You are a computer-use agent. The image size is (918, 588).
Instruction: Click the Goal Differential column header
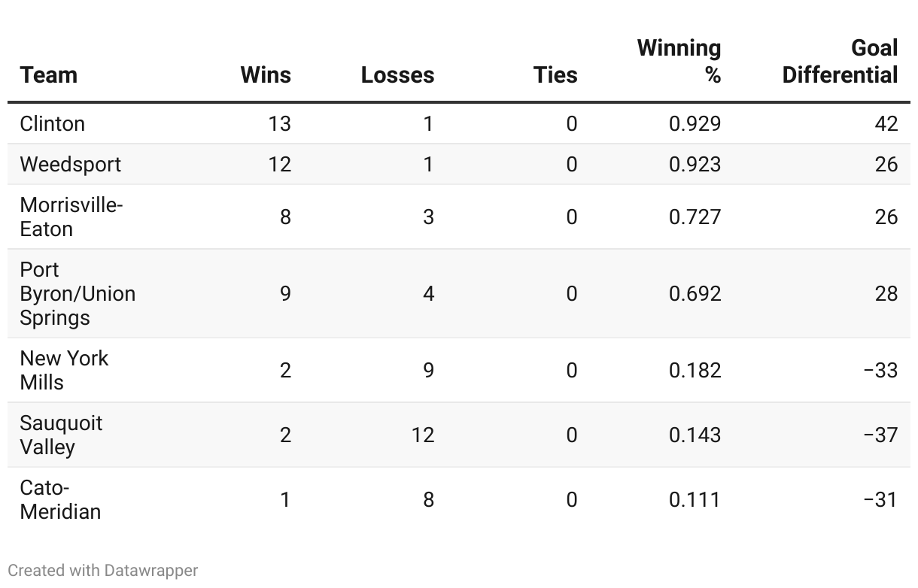[x=840, y=62]
